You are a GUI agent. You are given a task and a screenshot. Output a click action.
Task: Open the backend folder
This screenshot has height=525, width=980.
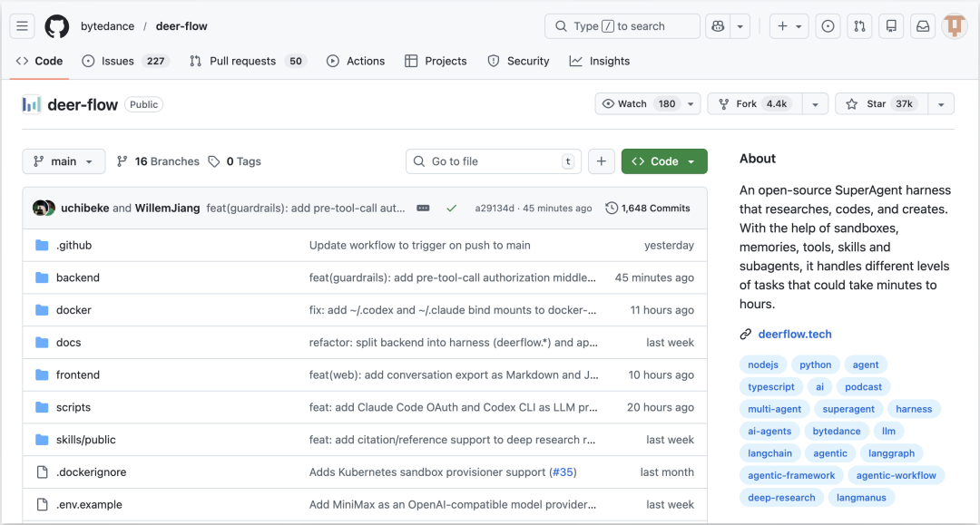click(78, 277)
